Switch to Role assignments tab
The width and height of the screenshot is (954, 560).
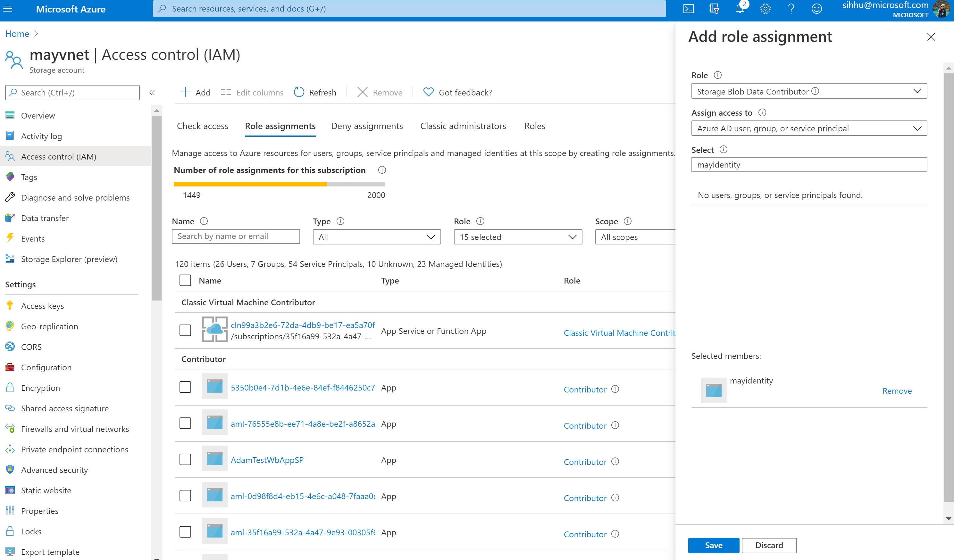click(280, 126)
